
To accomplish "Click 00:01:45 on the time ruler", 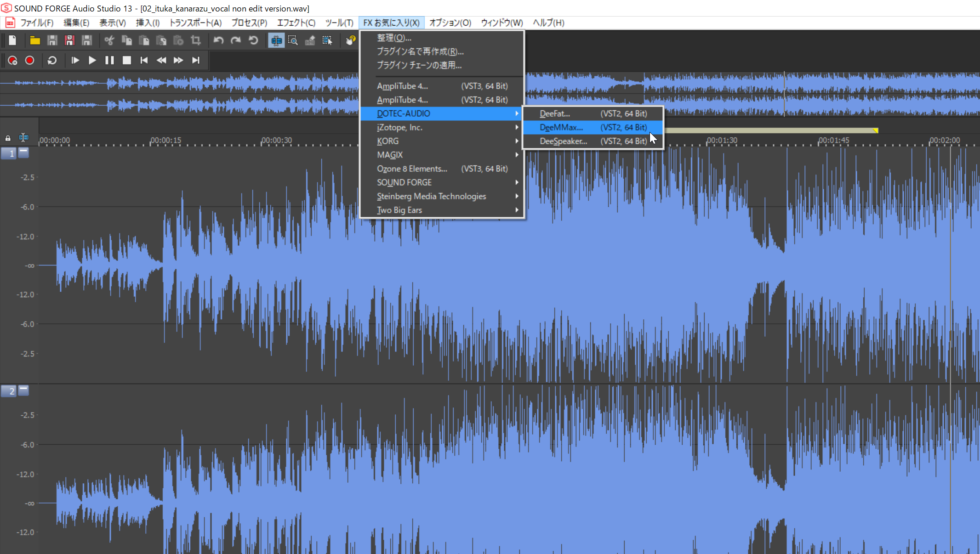I will click(833, 140).
